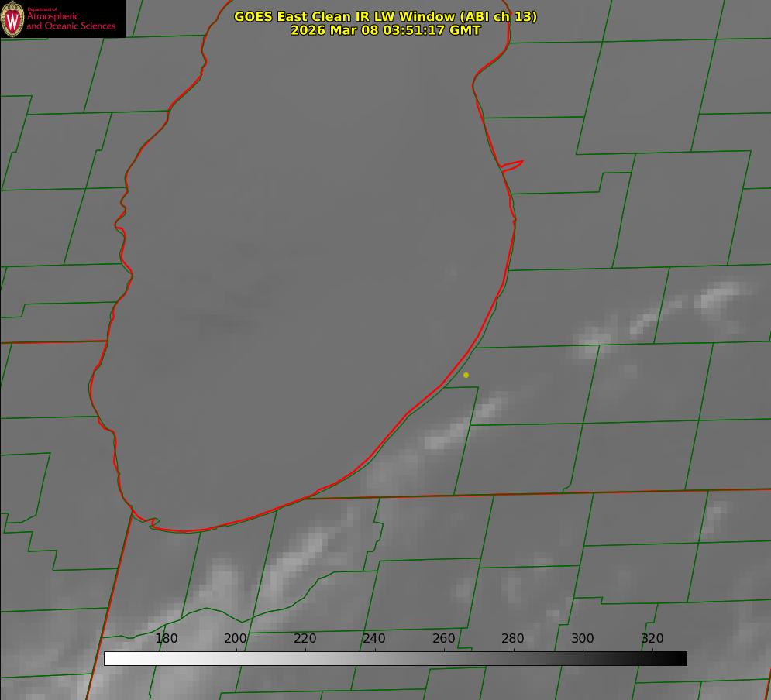Click the Atmospheric and Oceanic Sciences text
The image size is (771, 700).
71,21
